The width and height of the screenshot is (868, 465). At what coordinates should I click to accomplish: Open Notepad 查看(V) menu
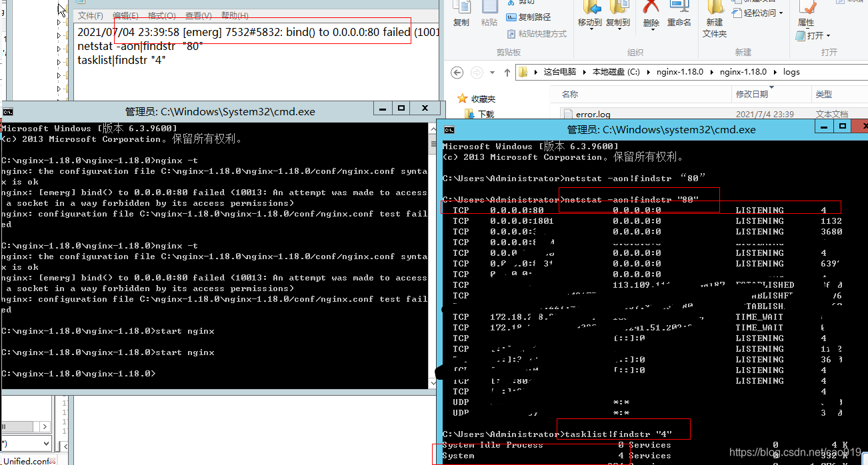click(198, 15)
